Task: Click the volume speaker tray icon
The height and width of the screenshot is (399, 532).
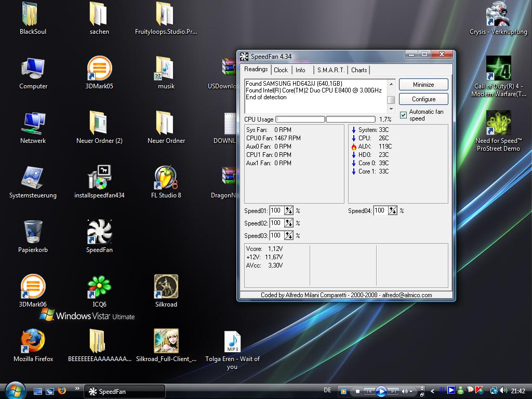Action: click(503, 391)
